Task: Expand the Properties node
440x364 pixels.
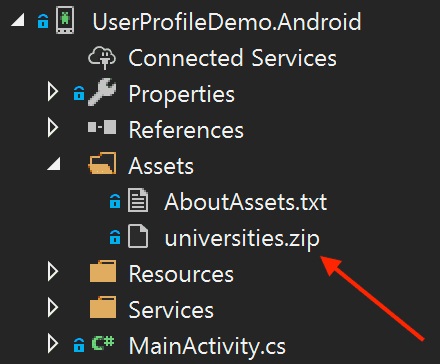Action: coord(53,92)
